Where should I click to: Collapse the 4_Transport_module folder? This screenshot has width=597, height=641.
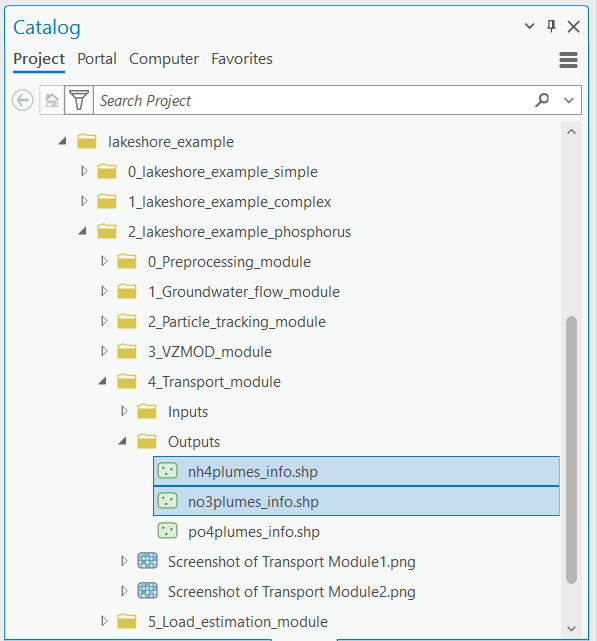coord(102,381)
